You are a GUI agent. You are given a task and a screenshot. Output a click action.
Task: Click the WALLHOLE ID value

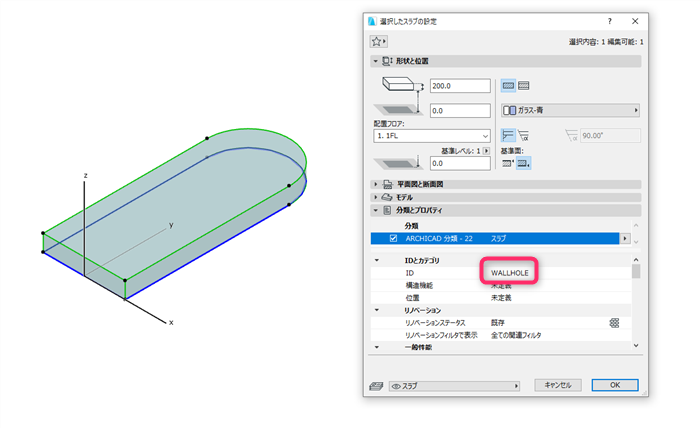(509, 273)
